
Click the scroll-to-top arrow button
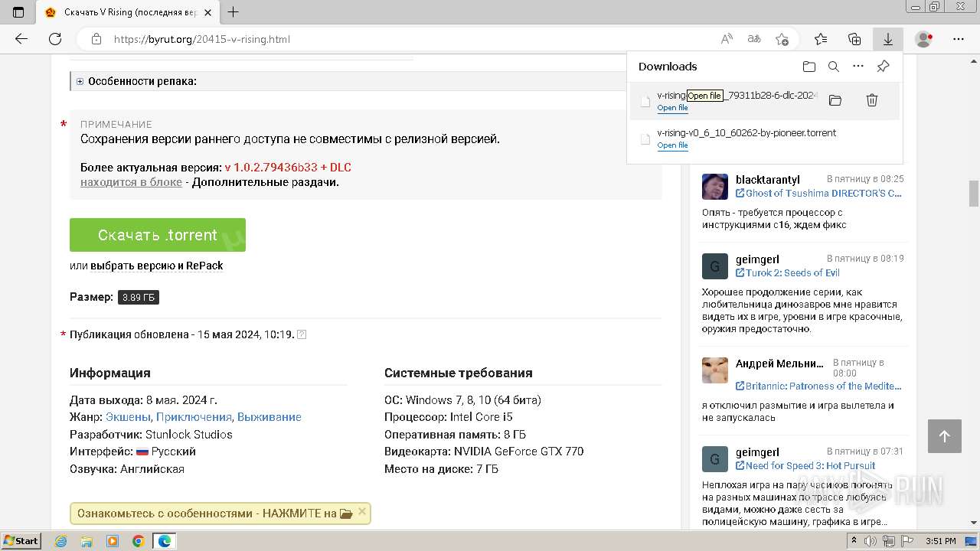tap(945, 436)
